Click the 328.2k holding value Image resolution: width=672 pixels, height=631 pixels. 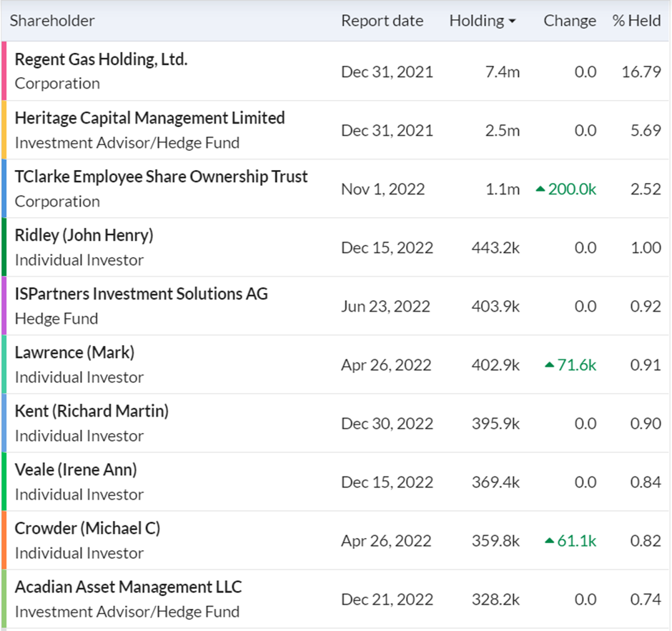(x=495, y=600)
